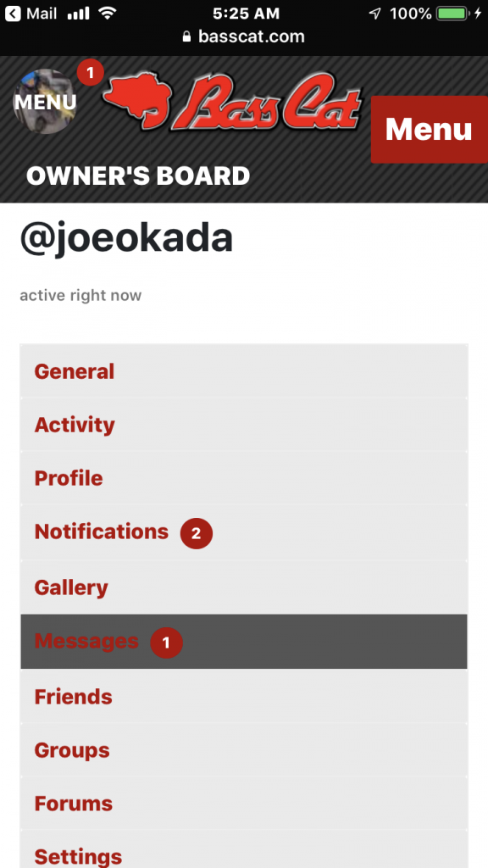Tap the lock icon beside basscat.com

186,36
